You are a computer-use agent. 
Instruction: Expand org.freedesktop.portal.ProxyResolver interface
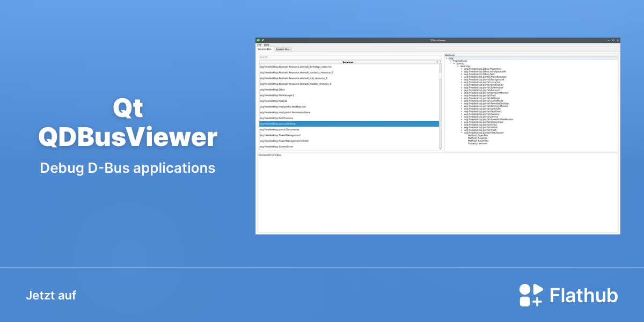462,77
